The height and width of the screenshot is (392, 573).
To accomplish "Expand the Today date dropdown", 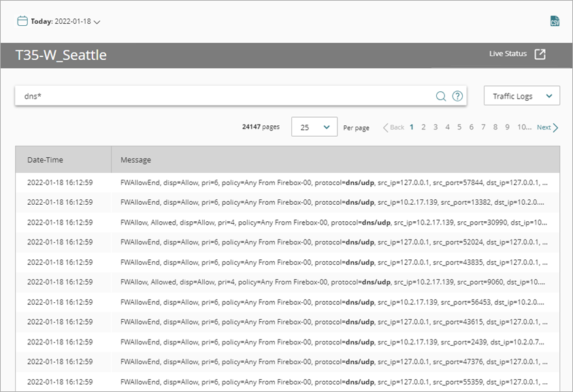I will (x=97, y=22).
